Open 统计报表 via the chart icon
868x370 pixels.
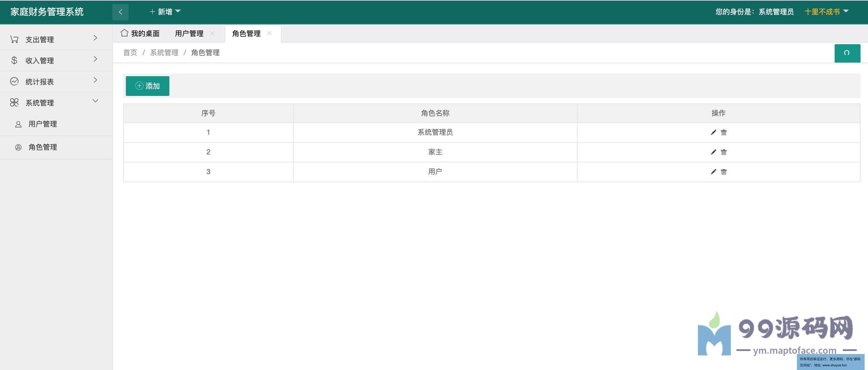point(14,81)
